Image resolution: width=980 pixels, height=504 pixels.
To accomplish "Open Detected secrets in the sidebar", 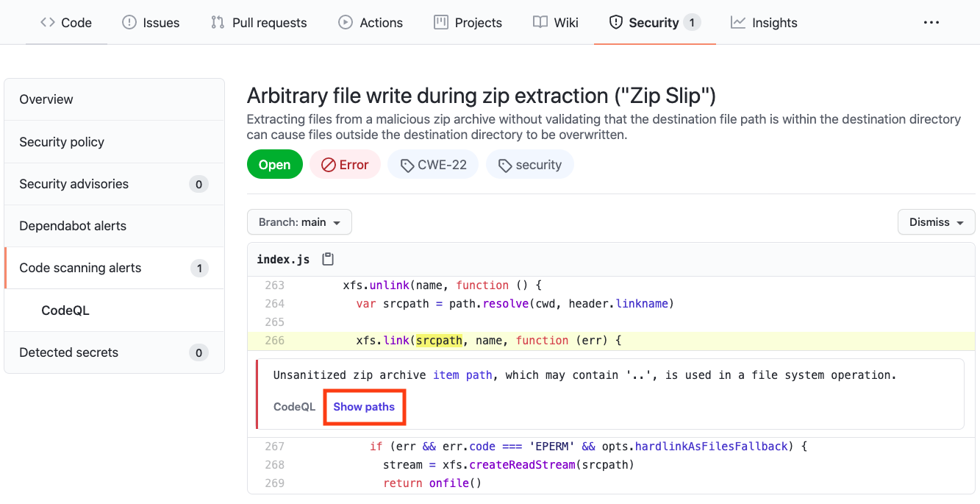I will coord(114,352).
